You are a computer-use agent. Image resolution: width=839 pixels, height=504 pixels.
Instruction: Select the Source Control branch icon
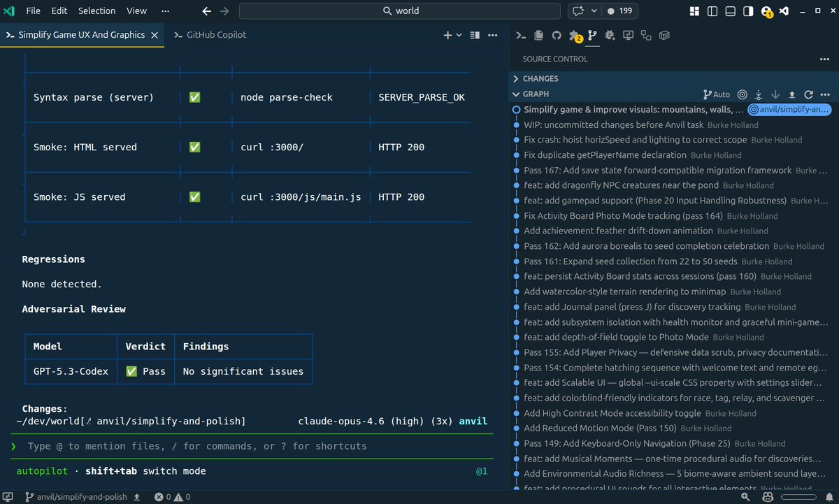(592, 35)
